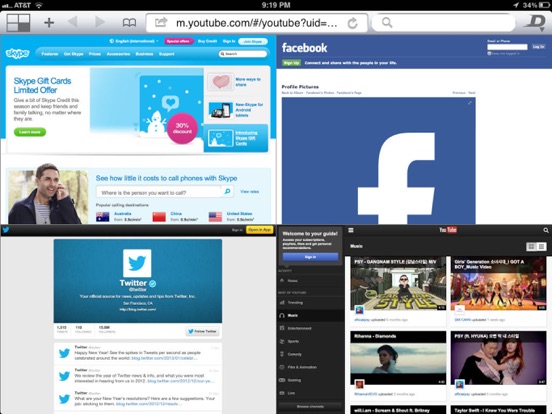The height and width of the screenshot is (414, 552).
Task: Open Business menu item on Skype
Action: pyautogui.click(x=144, y=54)
